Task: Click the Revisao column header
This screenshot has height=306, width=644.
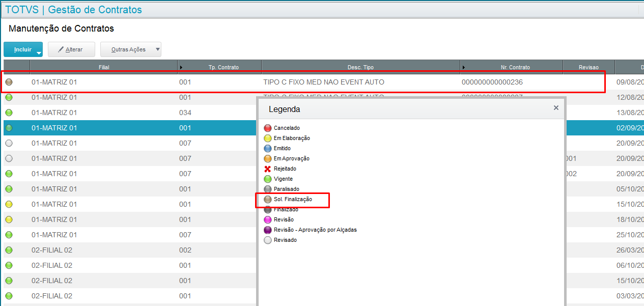Action: tap(589, 67)
